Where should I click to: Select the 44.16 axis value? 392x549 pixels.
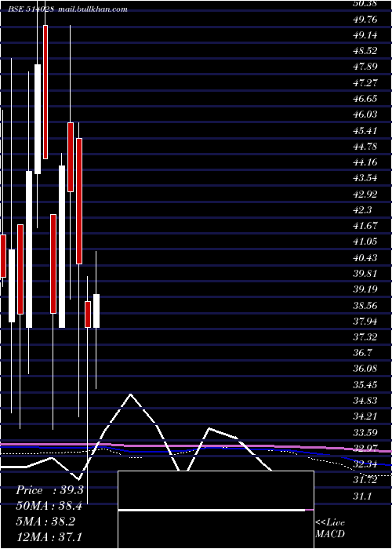(365, 162)
